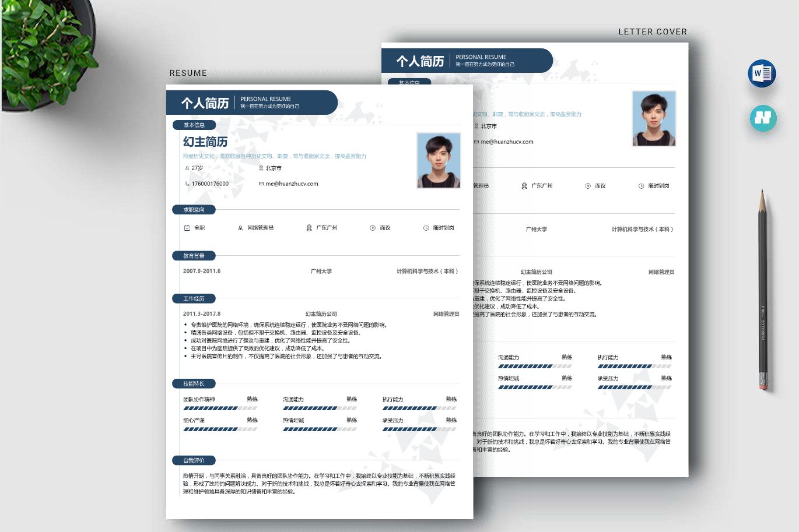This screenshot has width=799, height=532.
Task: Click the 27岁 age text
Action: pyautogui.click(x=198, y=168)
